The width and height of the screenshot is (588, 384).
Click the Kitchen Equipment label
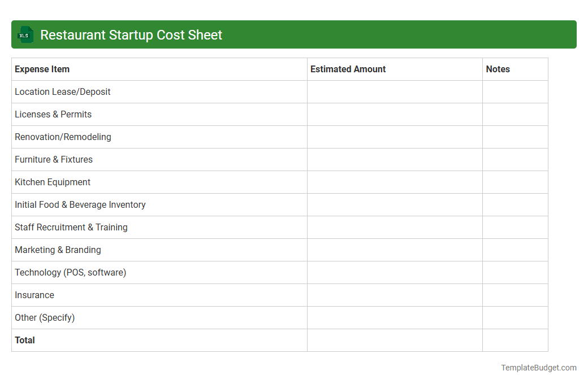52,182
